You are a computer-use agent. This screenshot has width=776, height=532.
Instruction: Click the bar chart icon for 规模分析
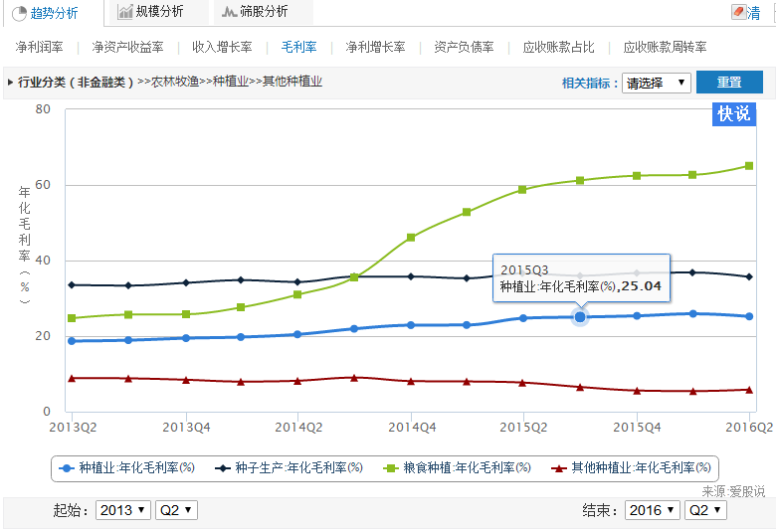[124, 11]
